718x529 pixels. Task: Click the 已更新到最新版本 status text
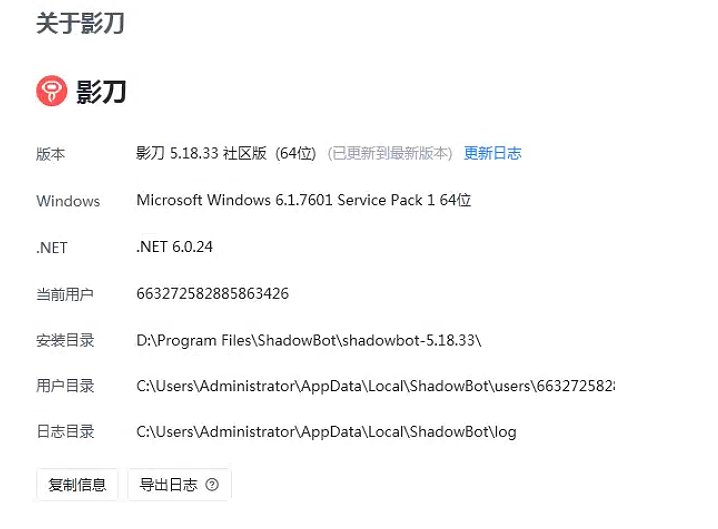click(392, 154)
